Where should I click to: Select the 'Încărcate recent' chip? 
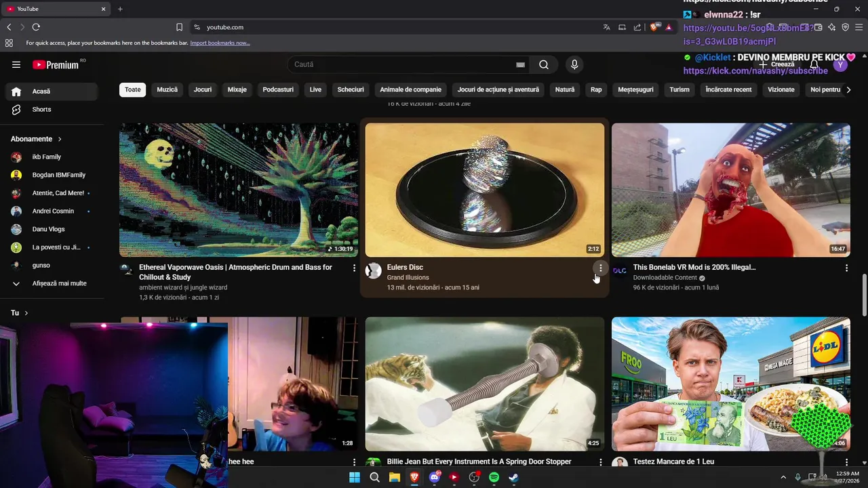pyautogui.click(x=728, y=89)
